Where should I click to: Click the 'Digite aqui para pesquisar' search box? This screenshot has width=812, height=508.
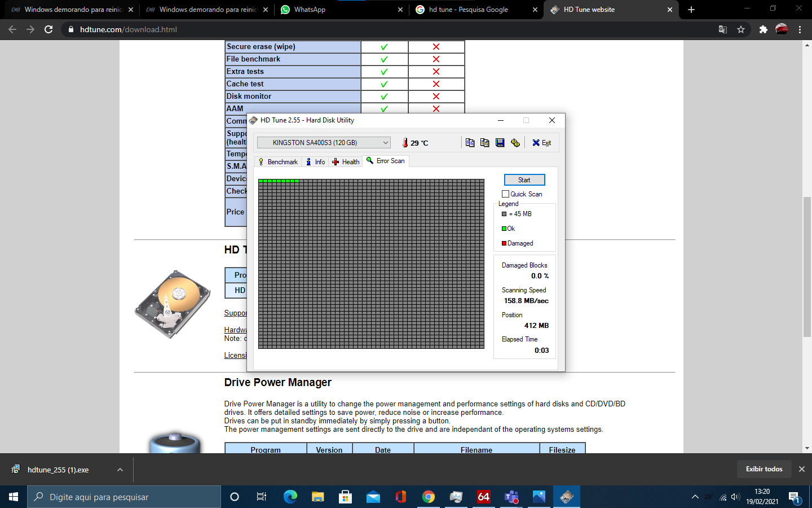124,497
